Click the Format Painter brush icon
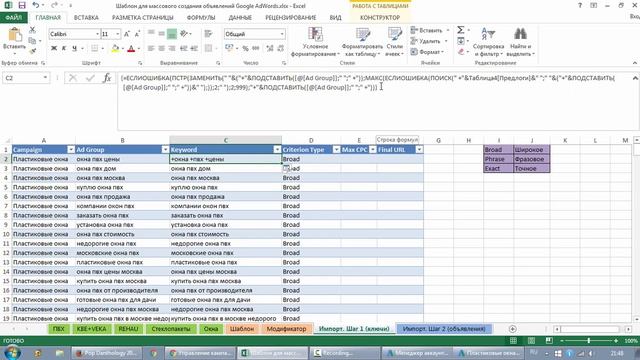 pos(32,51)
